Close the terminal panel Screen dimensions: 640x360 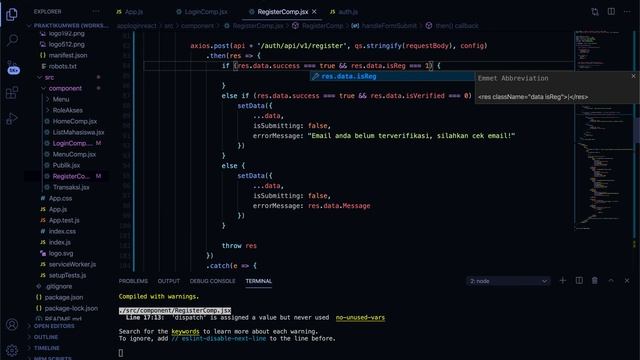click(627, 280)
